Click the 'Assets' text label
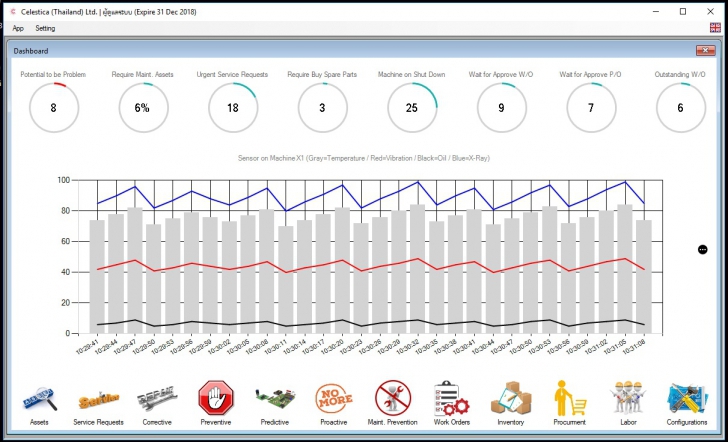The width and height of the screenshot is (728, 442). pyautogui.click(x=39, y=422)
